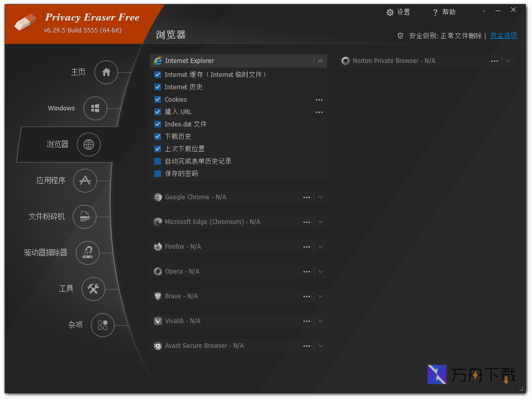Uncheck Index.dat 文件 checkbox

(157, 124)
